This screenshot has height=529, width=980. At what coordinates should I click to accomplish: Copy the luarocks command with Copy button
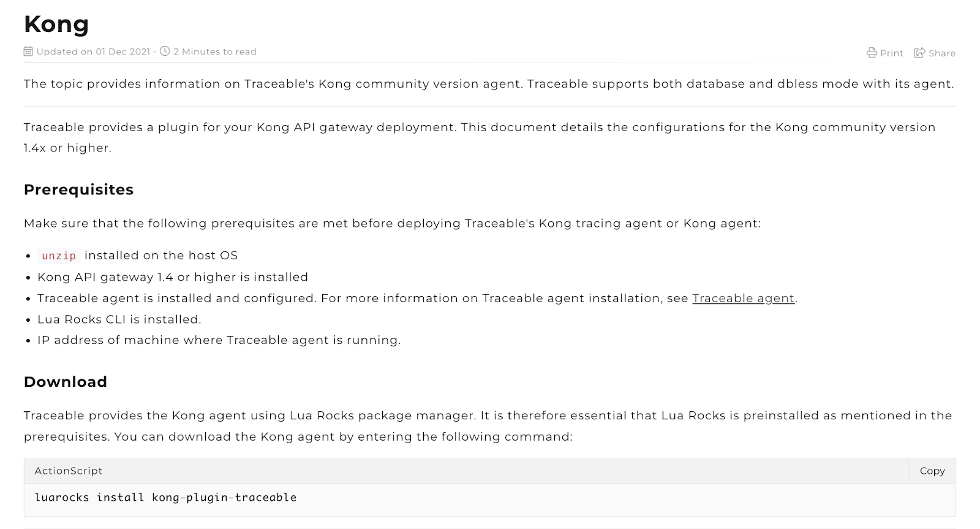coord(932,471)
